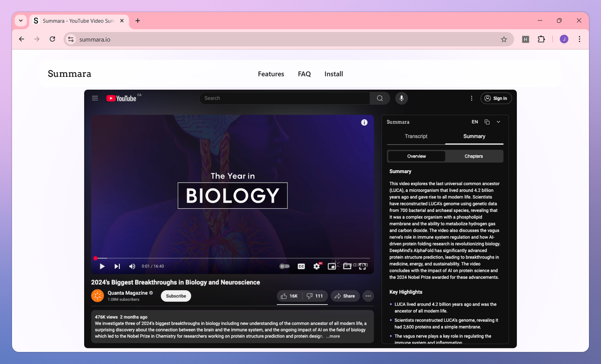The height and width of the screenshot is (364, 601).
Task: Open a new browser tab
Action: pos(138,21)
